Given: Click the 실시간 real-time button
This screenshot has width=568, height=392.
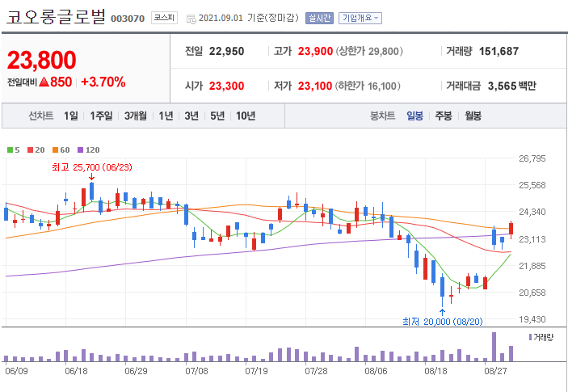Looking at the screenshot, I should pos(319,18).
